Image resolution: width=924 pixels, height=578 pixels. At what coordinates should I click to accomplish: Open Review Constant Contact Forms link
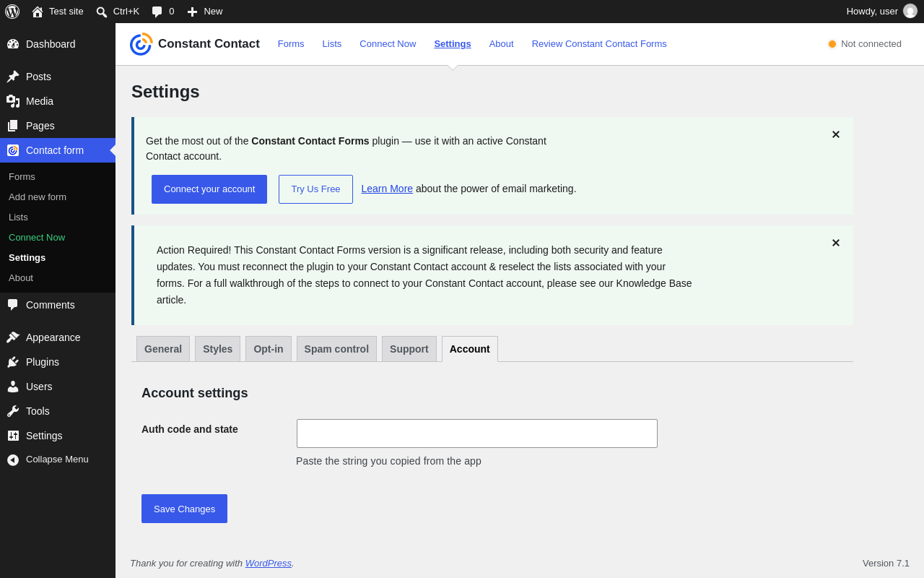(599, 44)
